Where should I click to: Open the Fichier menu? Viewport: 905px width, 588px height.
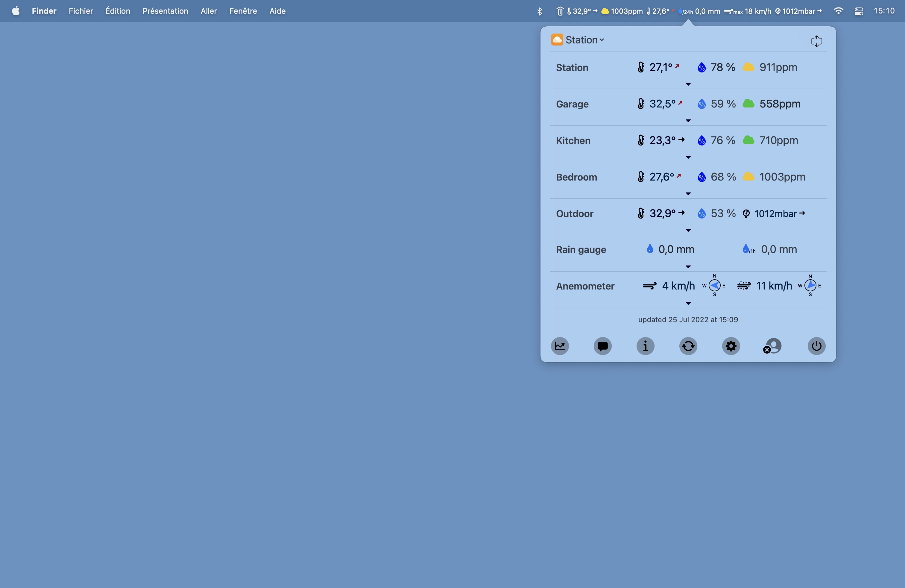[81, 11]
